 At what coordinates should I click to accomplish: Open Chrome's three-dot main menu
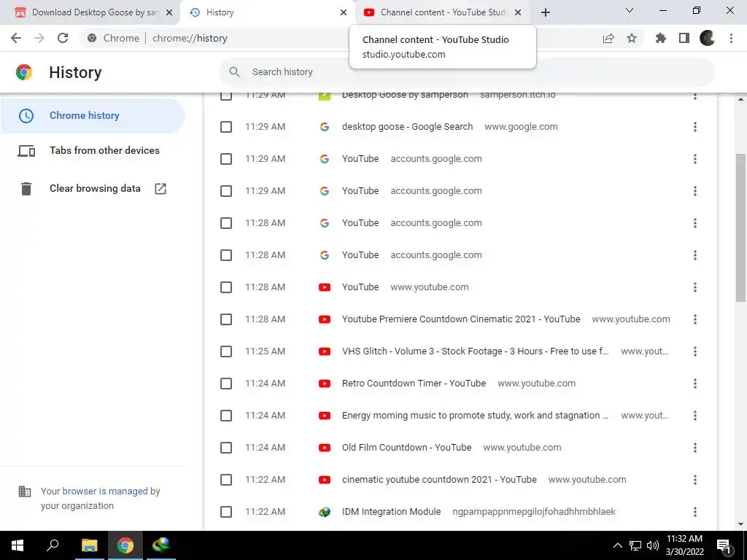click(731, 38)
